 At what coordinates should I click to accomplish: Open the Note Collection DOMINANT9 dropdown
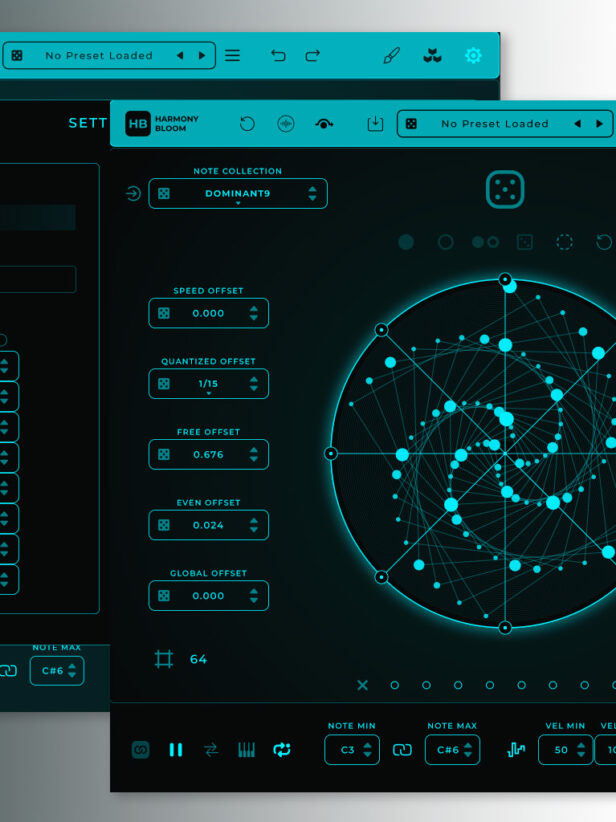237,193
